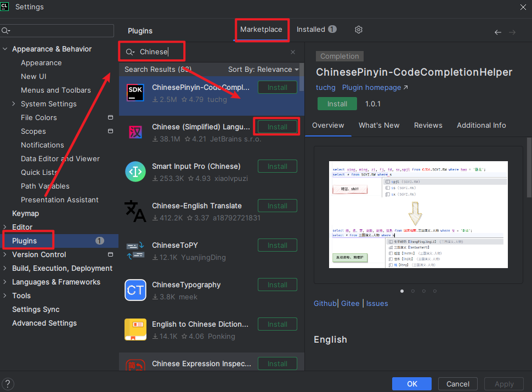Select the second screenshot carousel dot
Image resolution: width=532 pixels, height=392 pixels.
(412, 291)
